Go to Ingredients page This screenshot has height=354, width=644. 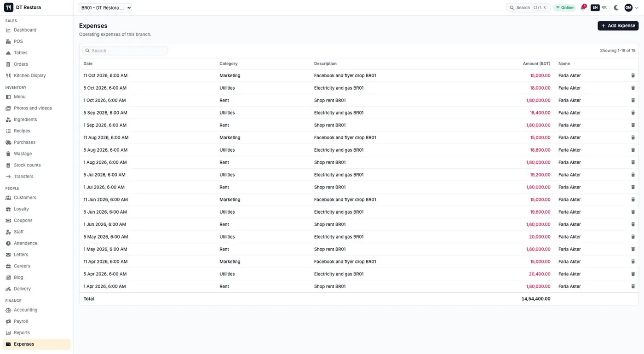coord(36,120)
